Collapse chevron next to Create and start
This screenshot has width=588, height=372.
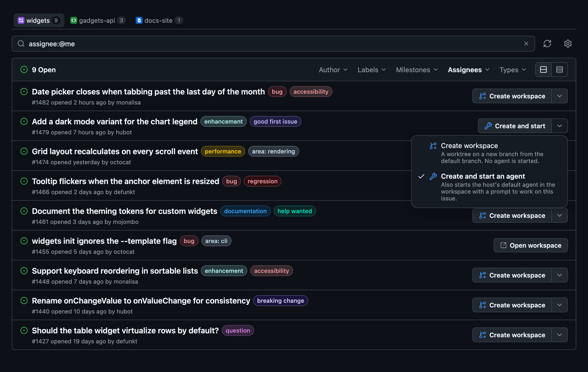(x=560, y=126)
